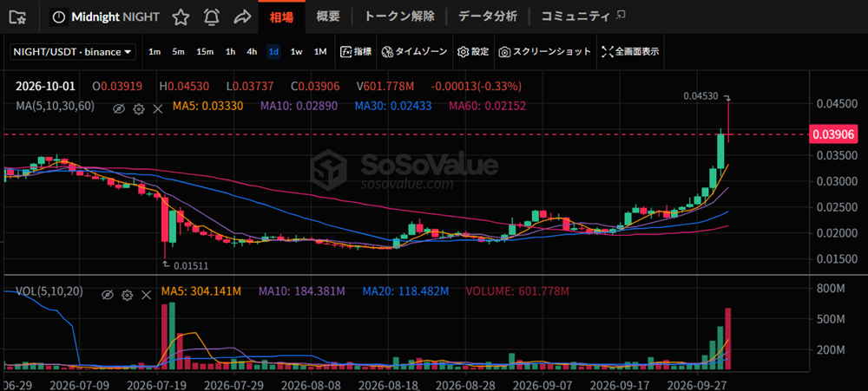The width and height of the screenshot is (868, 391).
Task: Open the データ分析 tab
Action: point(488,16)
